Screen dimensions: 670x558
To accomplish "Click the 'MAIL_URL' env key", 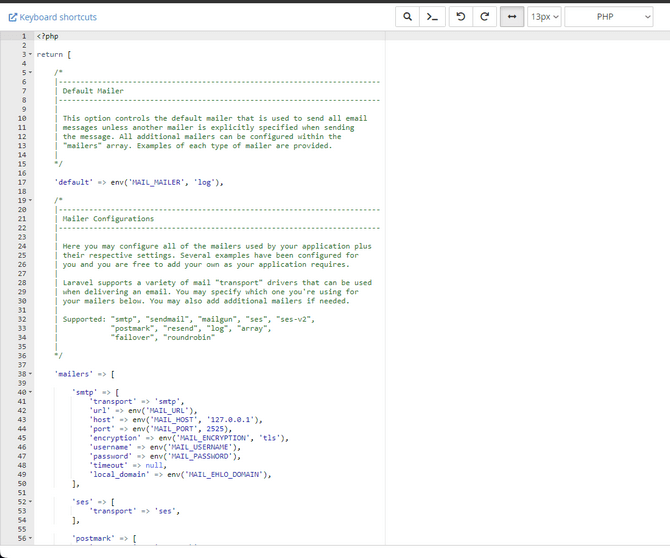I will click(x=168, y=411).
